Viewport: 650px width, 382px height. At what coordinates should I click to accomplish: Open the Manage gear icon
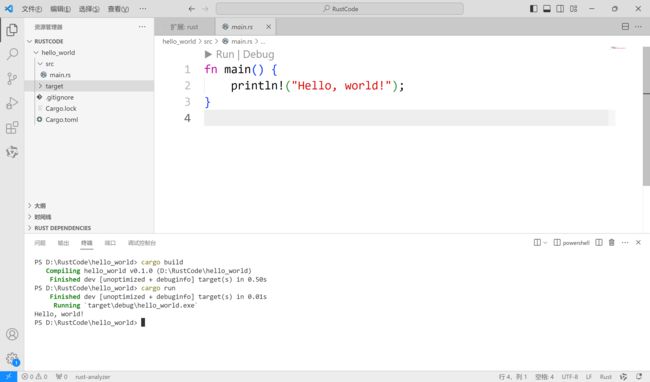12,358
